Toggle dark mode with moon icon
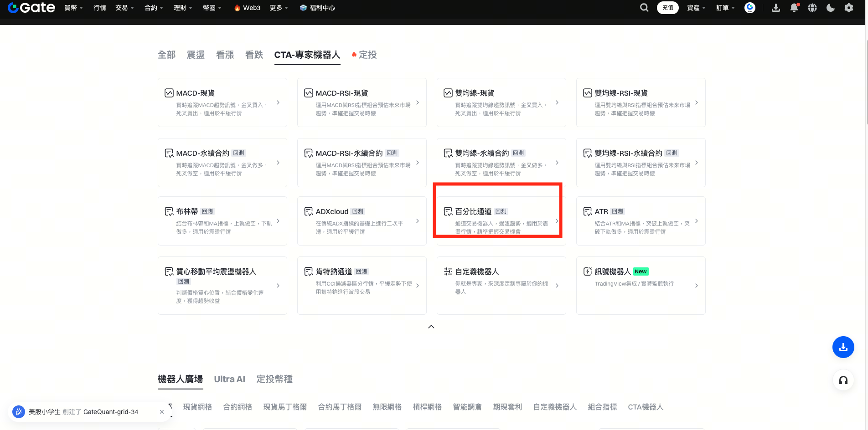 [x=830, y=8]
